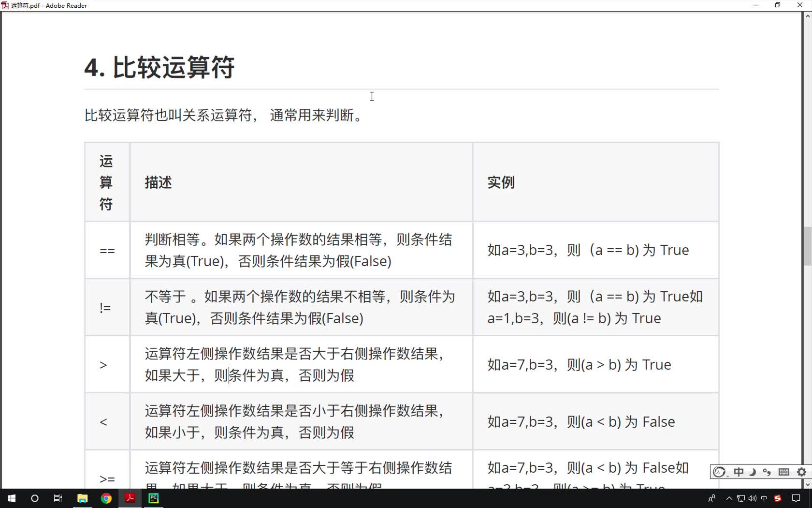
Task: Open Windows Action Center notifications
Action: (x=796, y=498)
